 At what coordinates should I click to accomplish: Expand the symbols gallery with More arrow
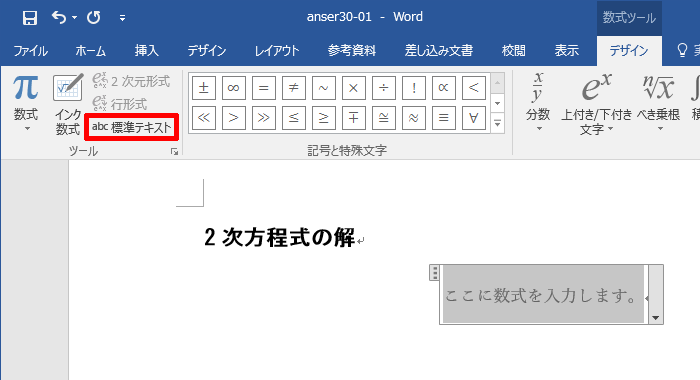498,124
